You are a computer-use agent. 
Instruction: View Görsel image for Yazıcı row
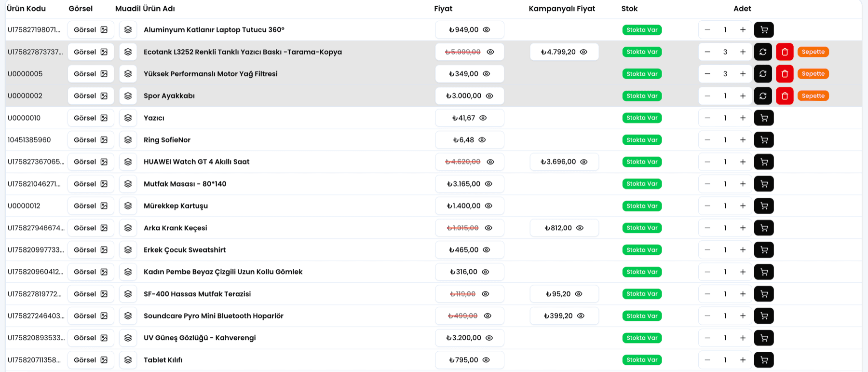(x=91, y=118)
